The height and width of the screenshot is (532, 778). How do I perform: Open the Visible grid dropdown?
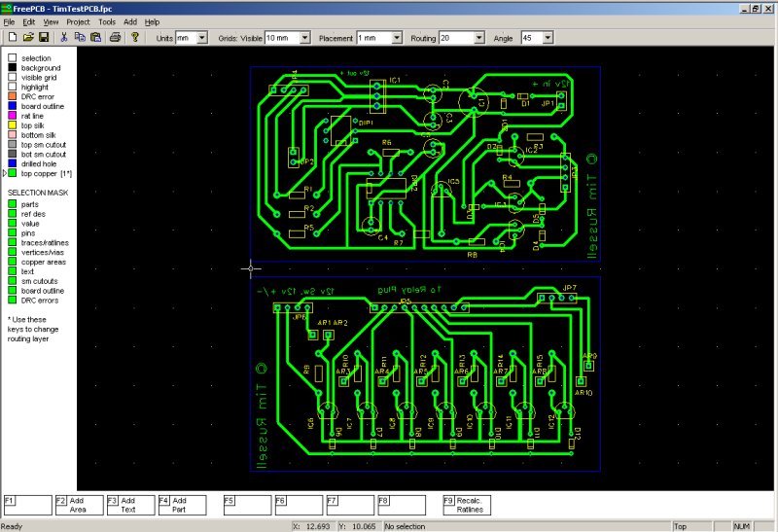(x=305, y=38)
